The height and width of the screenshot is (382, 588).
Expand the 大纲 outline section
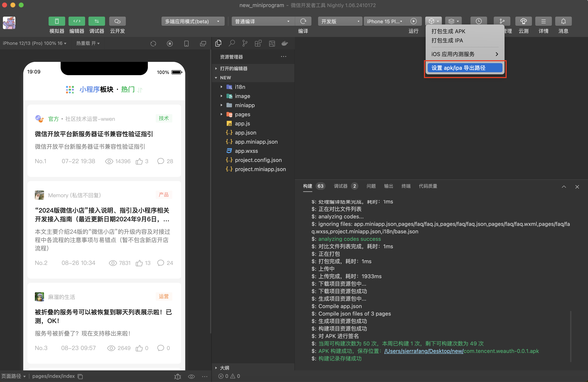(x=253, y=368)
